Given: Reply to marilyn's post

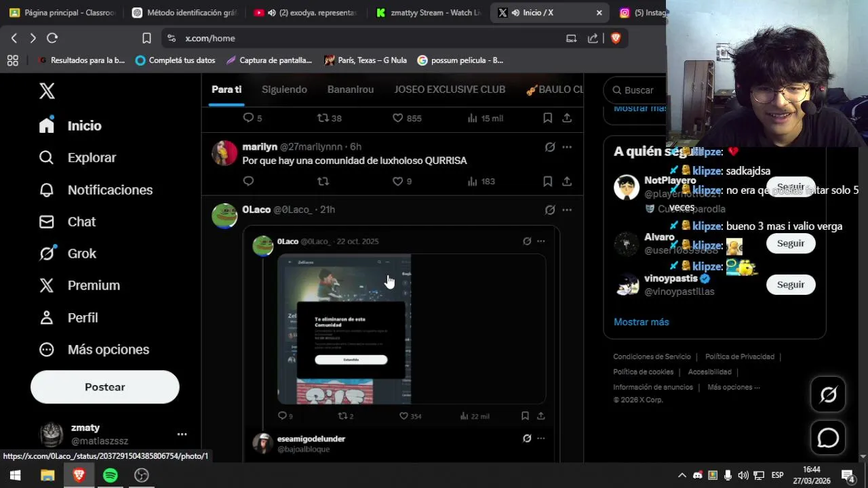Looking at the screenshot, I should [248, 181].
